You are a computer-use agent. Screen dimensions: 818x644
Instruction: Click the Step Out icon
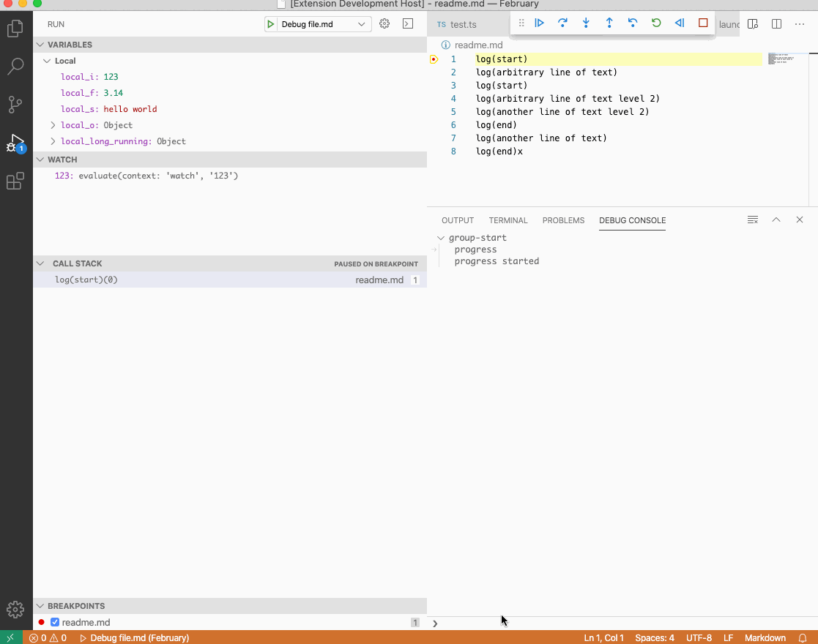click(x=609, y=23)
